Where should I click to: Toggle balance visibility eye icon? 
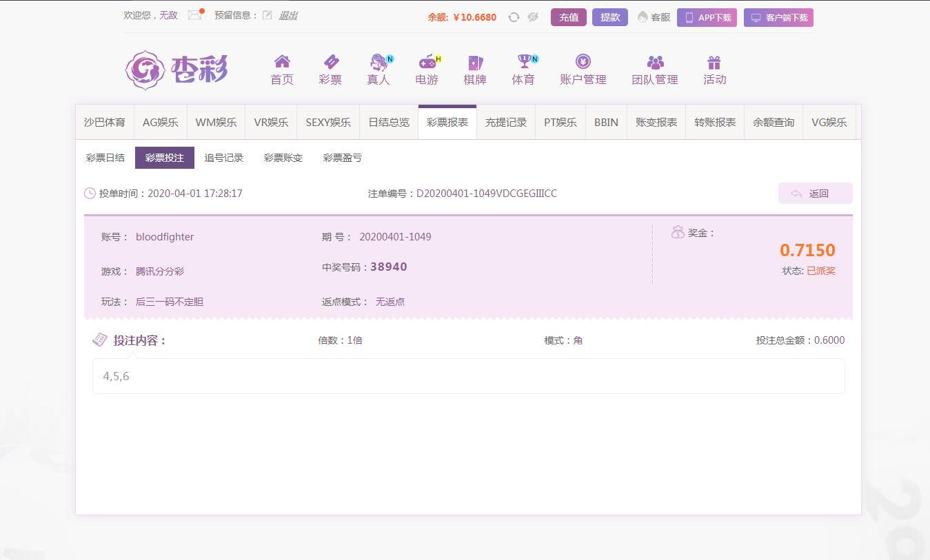click(x=533, y=17)
